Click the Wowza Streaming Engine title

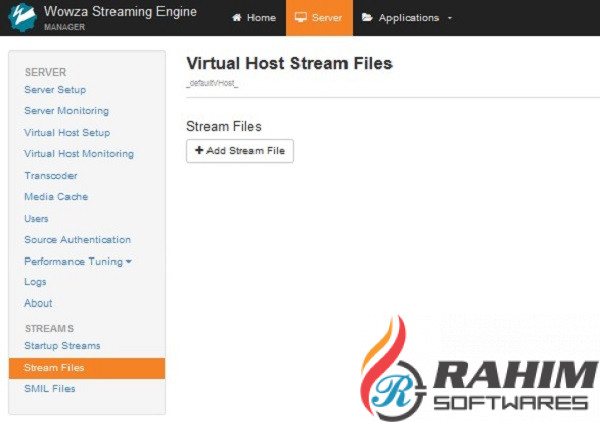[x=120, y=11]
